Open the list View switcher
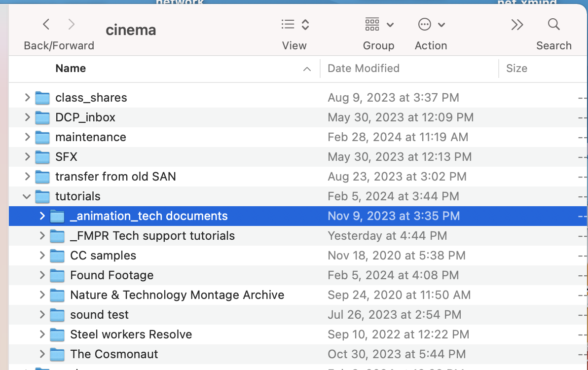Screen dimensions: 588x370 coord(294,24)
